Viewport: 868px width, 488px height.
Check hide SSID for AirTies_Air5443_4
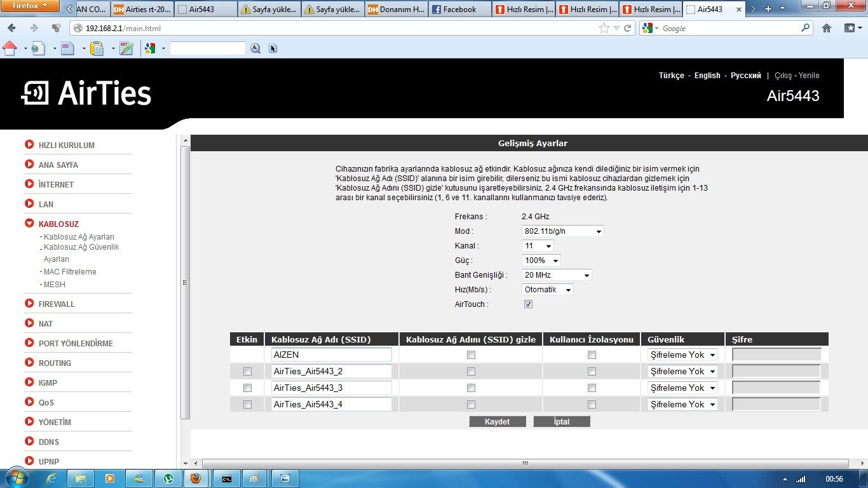coord(471,404)
